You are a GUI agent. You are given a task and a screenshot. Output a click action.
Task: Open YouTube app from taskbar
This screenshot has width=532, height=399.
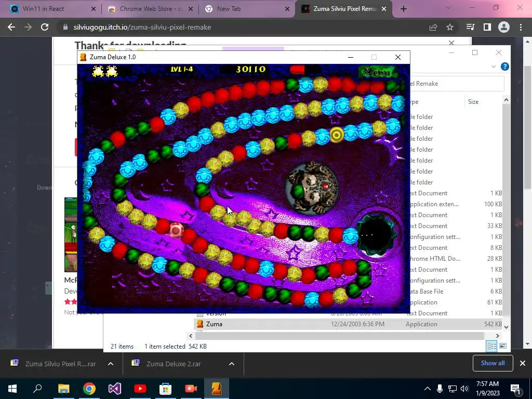(140, 389)
